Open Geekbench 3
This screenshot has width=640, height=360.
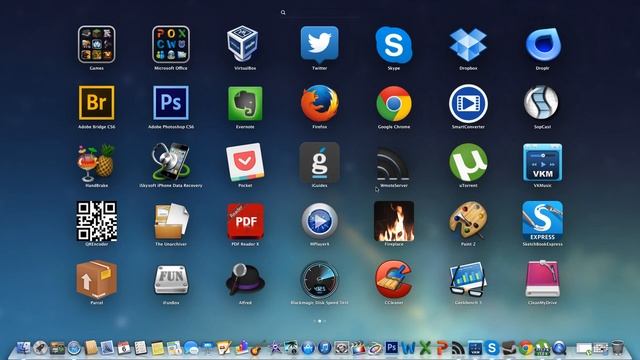468,280
